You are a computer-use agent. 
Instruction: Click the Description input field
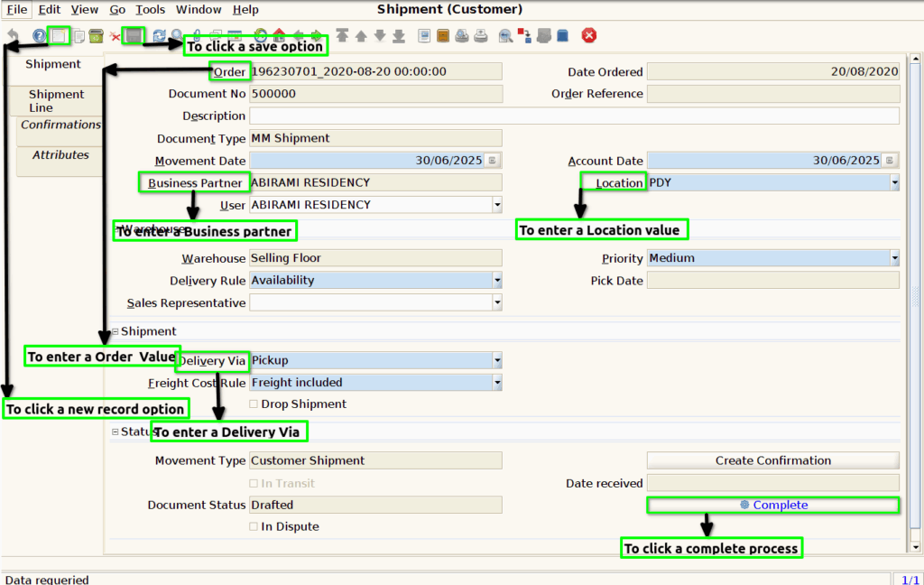tap(574, 116)
